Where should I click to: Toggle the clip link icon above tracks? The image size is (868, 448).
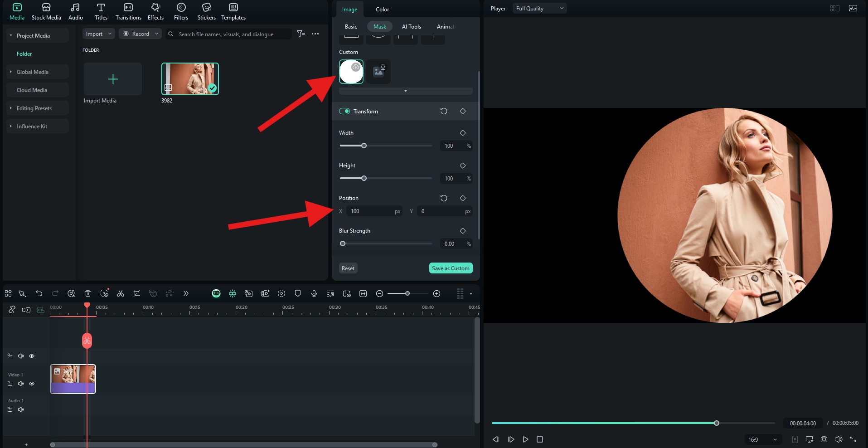[x=26, y=310]
